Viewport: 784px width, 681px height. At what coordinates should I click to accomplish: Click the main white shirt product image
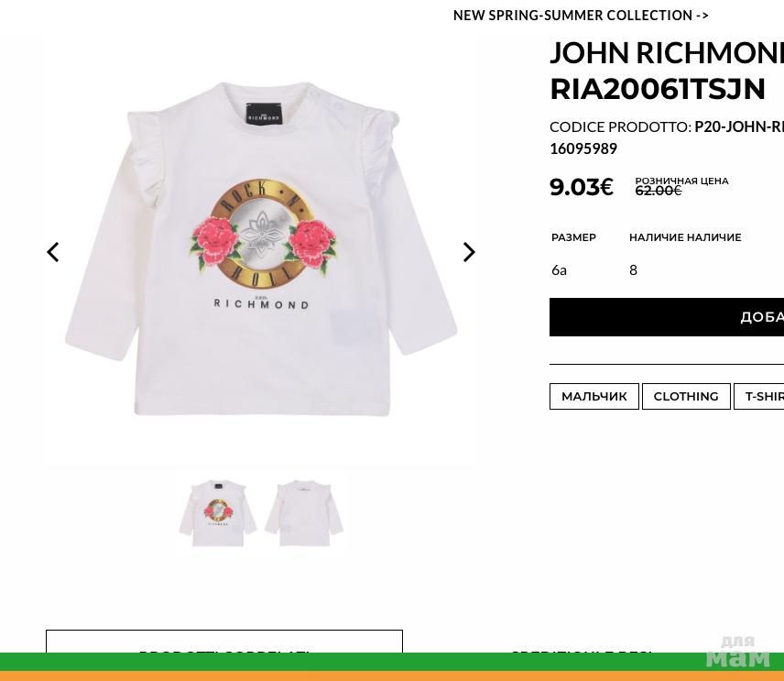(x=260, y=248)
